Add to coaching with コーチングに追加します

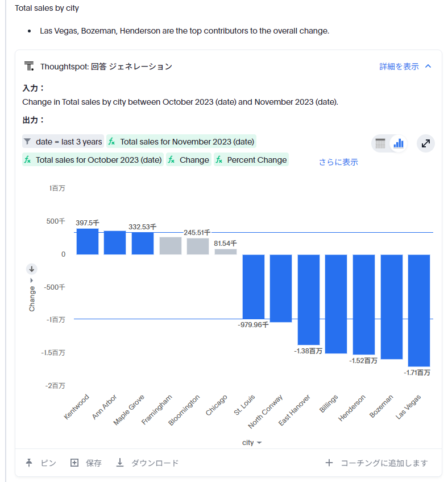(376, 463)
